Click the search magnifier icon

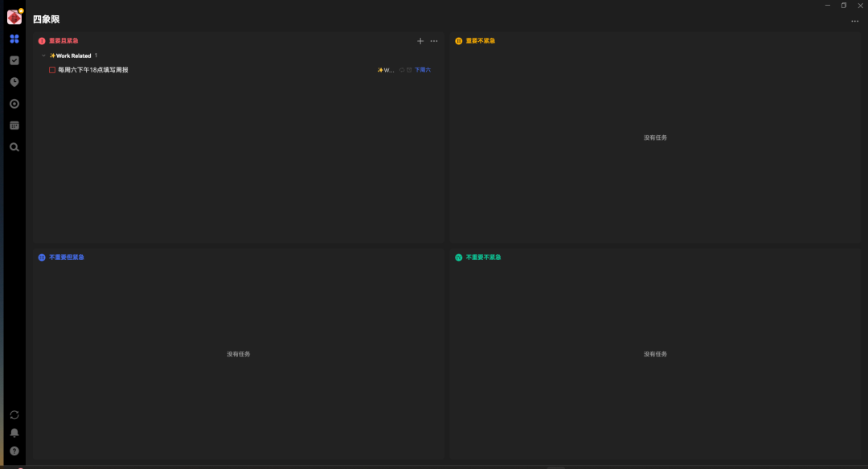(x=14, y=147)
